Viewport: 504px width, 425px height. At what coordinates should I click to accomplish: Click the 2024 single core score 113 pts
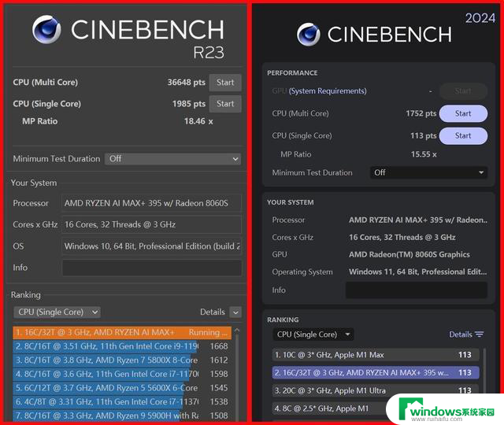[x=424, y=135]
